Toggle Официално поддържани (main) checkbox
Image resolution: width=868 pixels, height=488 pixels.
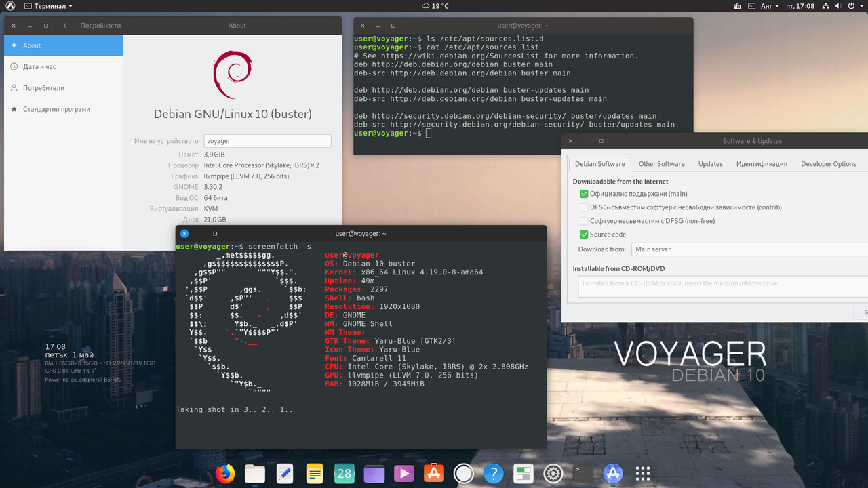(584, 194)
